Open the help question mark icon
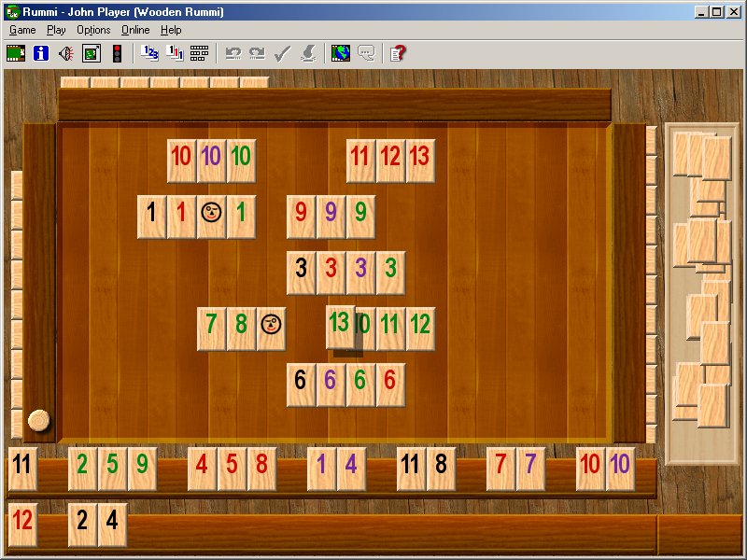747x560 pixels. (398, 53)
